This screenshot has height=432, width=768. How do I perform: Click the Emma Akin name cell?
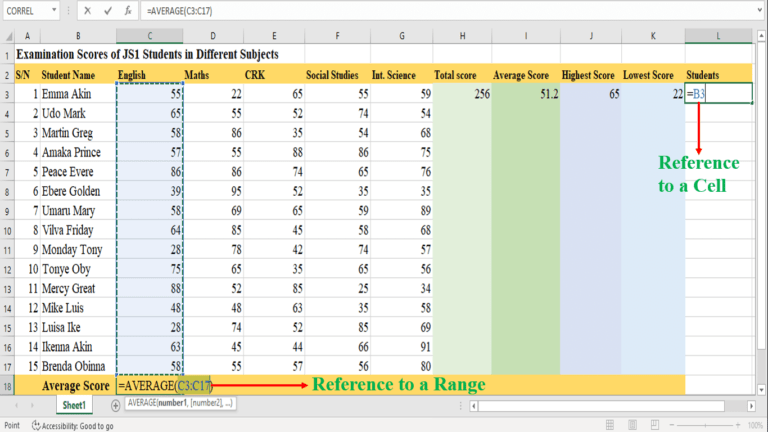tap(78, 94)
